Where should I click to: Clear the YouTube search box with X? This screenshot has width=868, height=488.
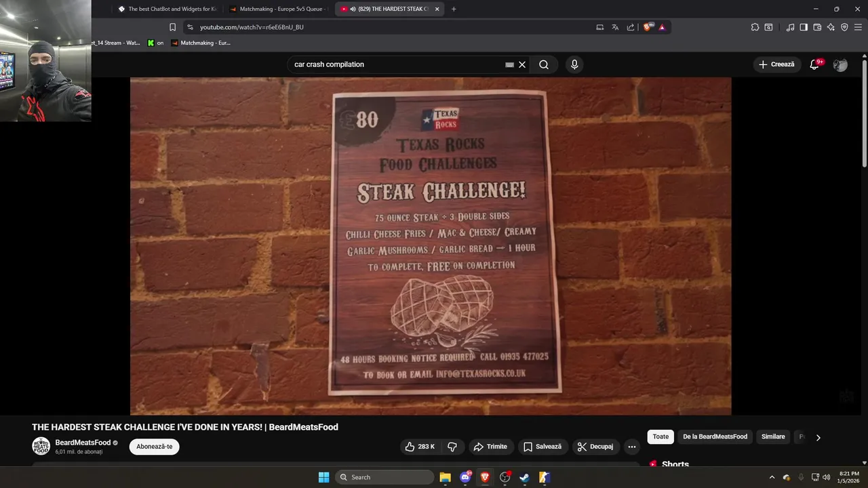click(522, 64)
